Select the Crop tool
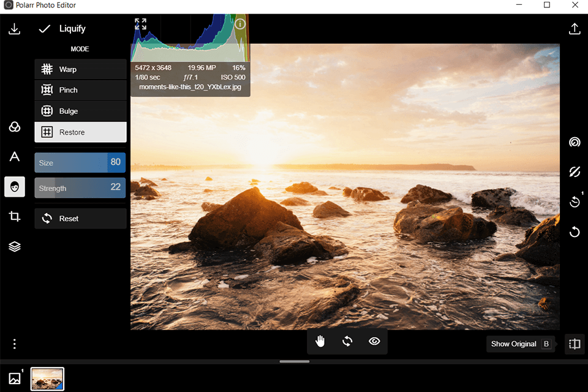Image resolution: width=588 pixels, height=392 pixels. click(14, 216)
